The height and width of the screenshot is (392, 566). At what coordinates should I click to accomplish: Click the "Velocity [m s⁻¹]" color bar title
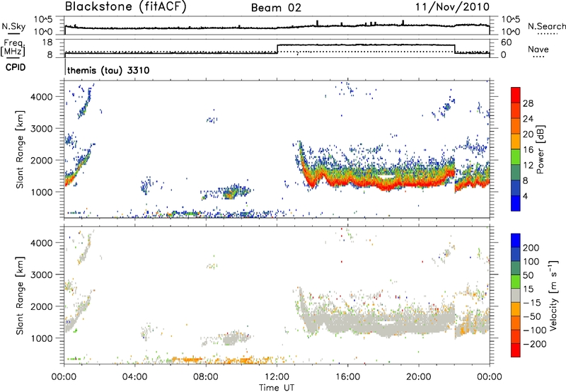click(553, 295)
